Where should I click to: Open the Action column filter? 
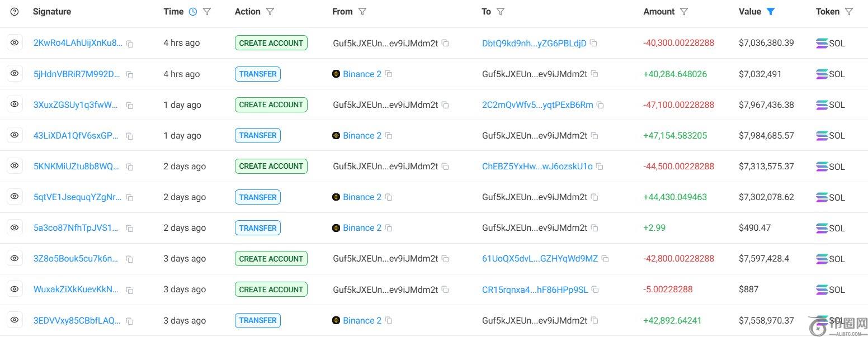(270, 12)
